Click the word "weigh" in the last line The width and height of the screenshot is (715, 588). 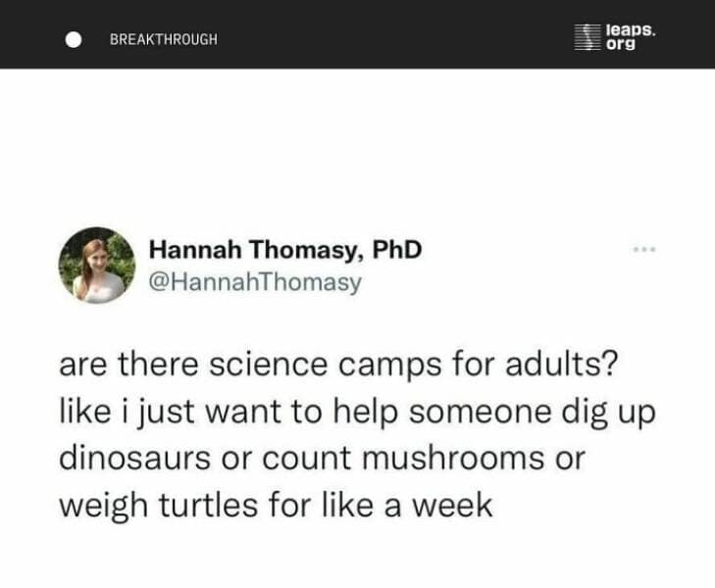100,505
